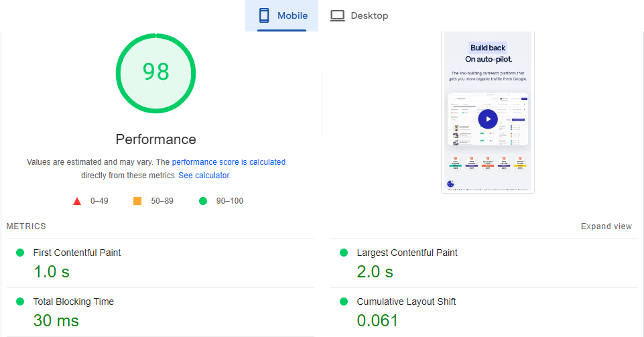Switch to the Mobile tab
The height and width of the screenshot is (337, 644).
click(x=281, y=15)
